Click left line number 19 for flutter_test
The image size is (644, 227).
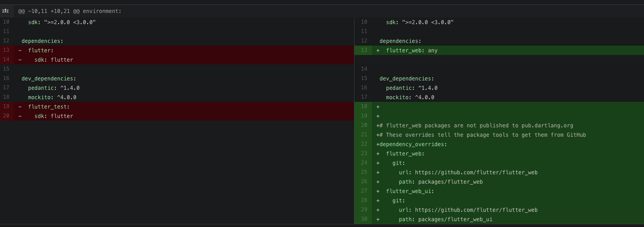tap(6, 106)
